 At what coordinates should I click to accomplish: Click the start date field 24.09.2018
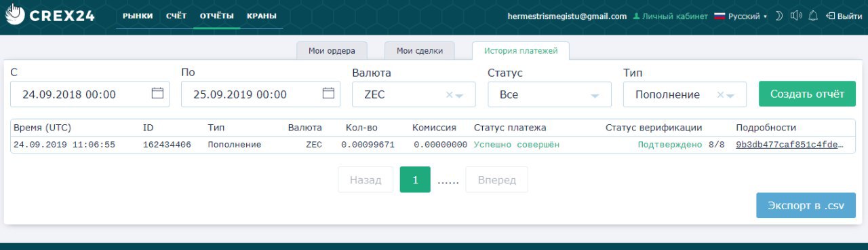click(90, 94)
